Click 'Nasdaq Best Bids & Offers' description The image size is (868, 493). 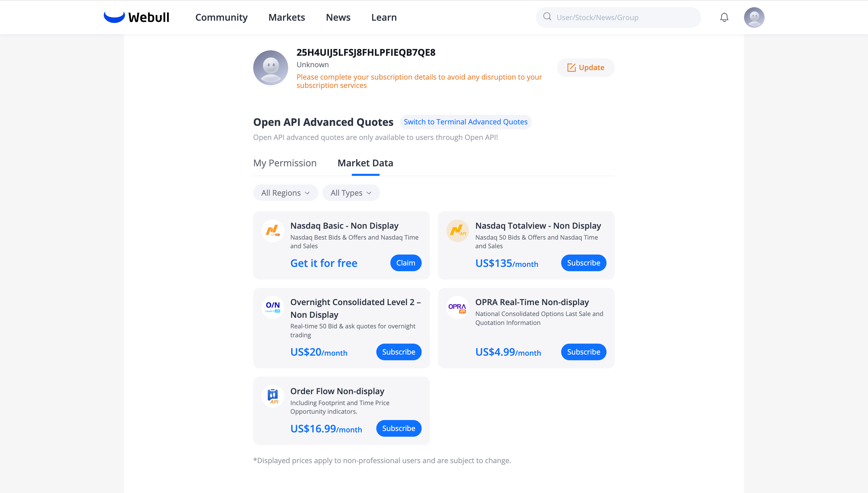coord(354,242)
